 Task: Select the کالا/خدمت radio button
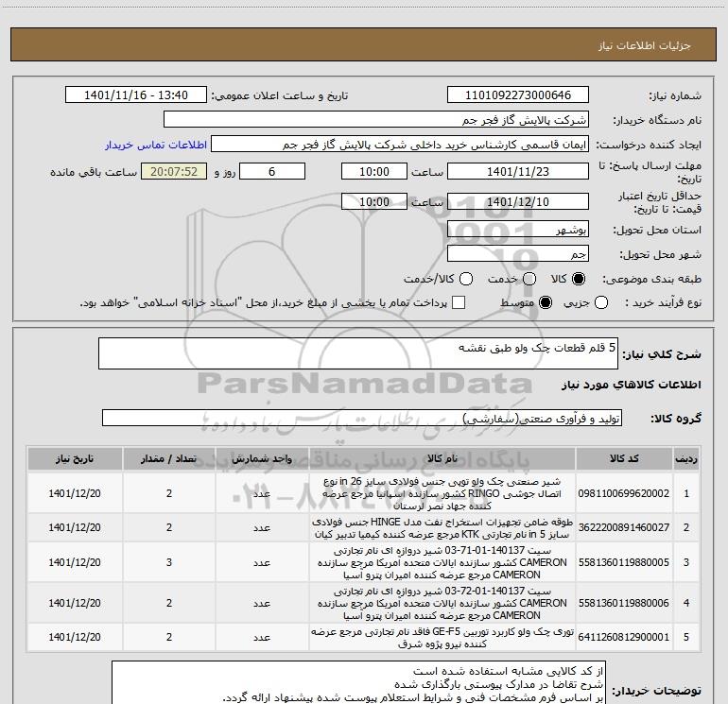466,279
